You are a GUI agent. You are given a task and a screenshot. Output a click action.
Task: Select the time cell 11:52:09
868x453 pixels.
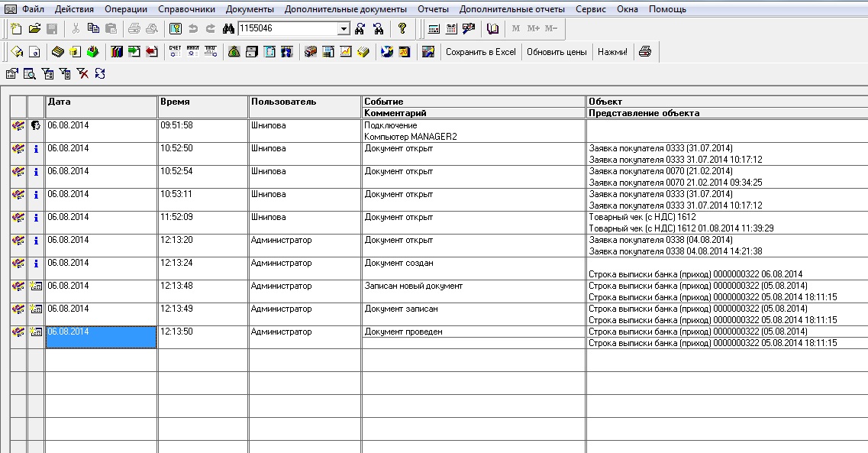click(x=202, y=222)
